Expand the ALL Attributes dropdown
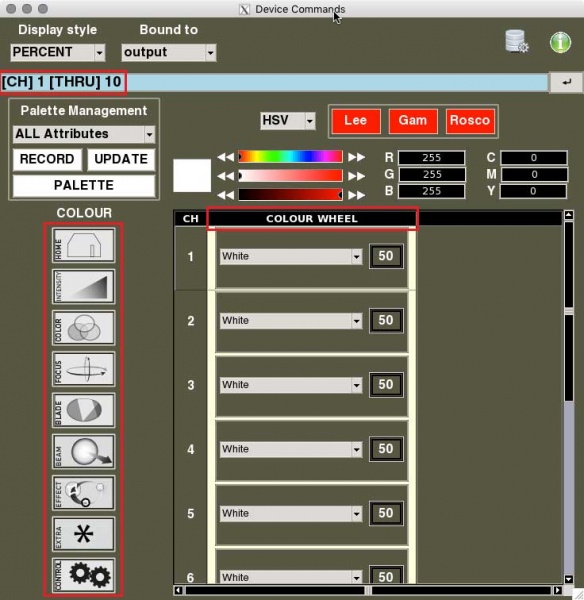 click(84, 134)
